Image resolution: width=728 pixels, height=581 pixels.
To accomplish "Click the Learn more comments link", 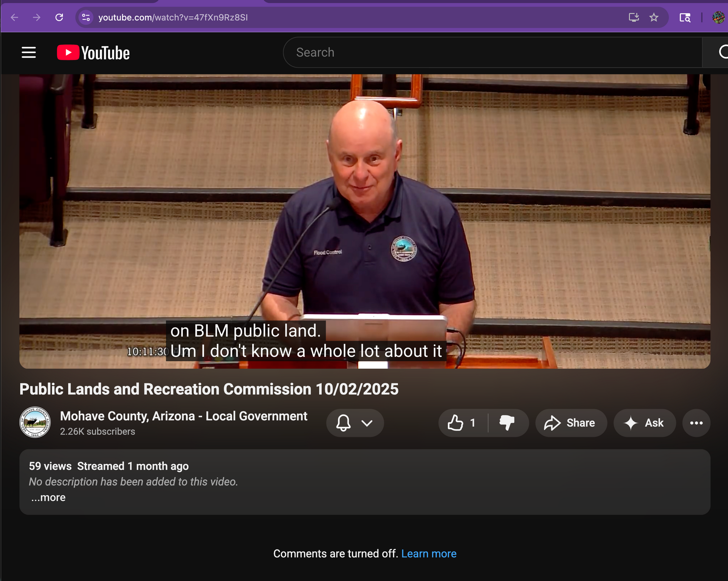I will tap(428, 554).
